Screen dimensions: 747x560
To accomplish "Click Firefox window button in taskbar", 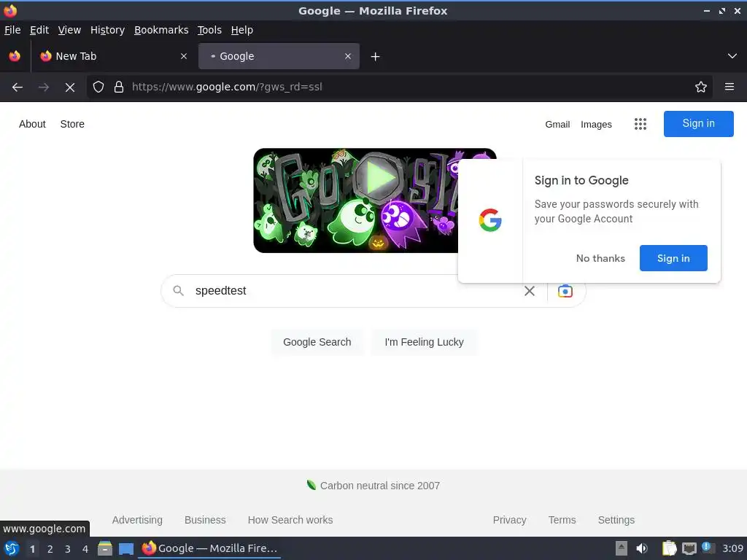I will 209,548.
